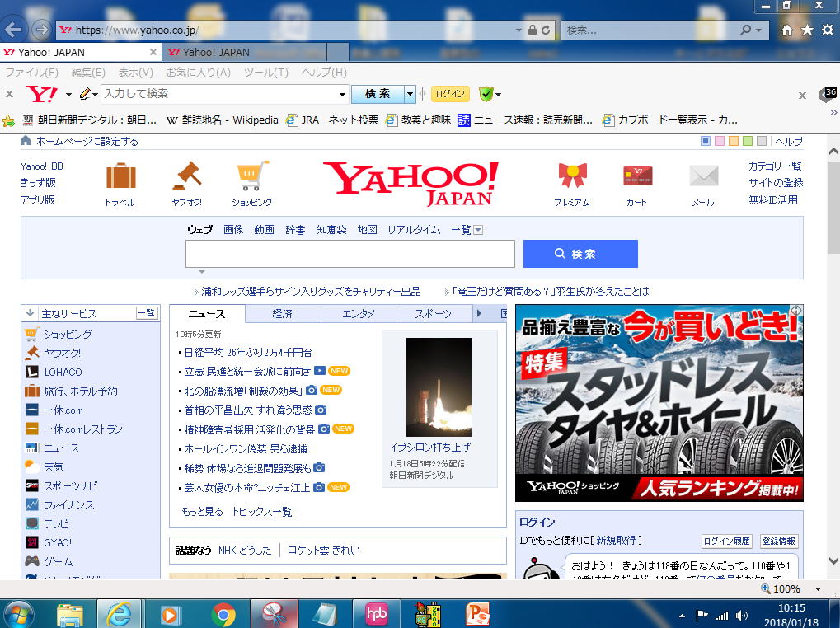Open the Yahoo Auctions gavel icon

pyautogui.click(x=187, y=176)
